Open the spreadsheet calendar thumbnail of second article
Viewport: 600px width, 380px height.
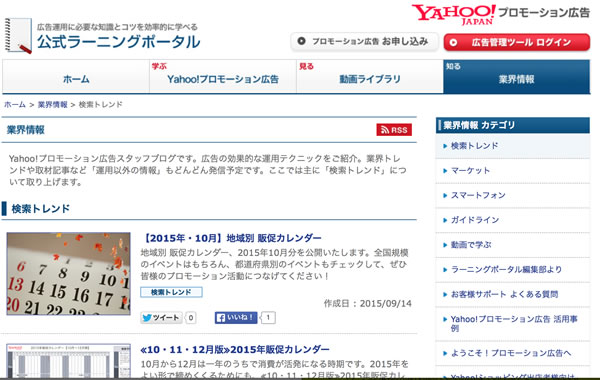tap(68, 360)
